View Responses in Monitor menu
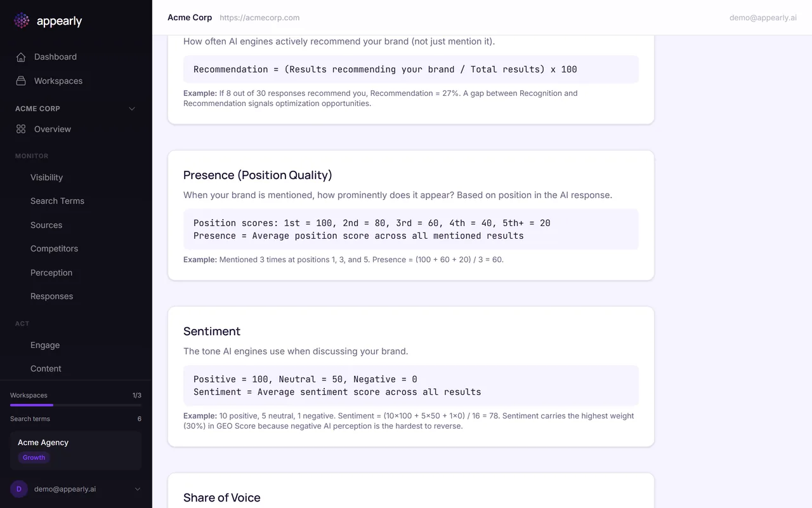812x508 pixels. click(51, 297)
